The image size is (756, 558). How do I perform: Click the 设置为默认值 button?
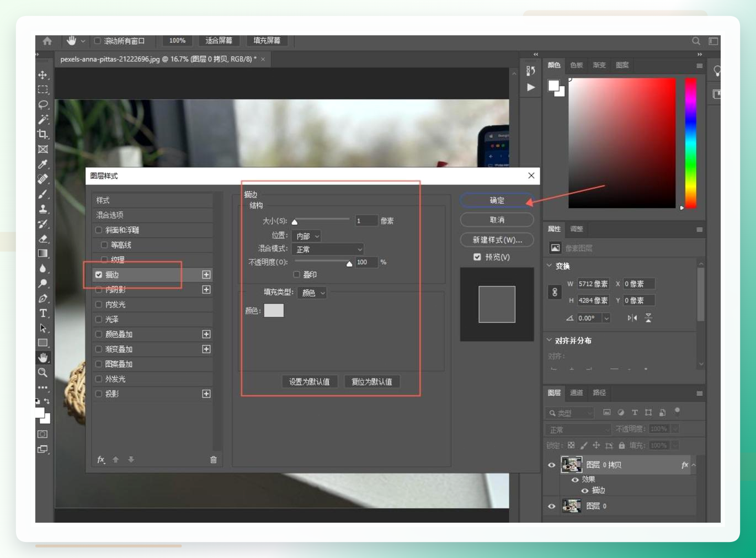pyautogui.click(x=310, y=381)
